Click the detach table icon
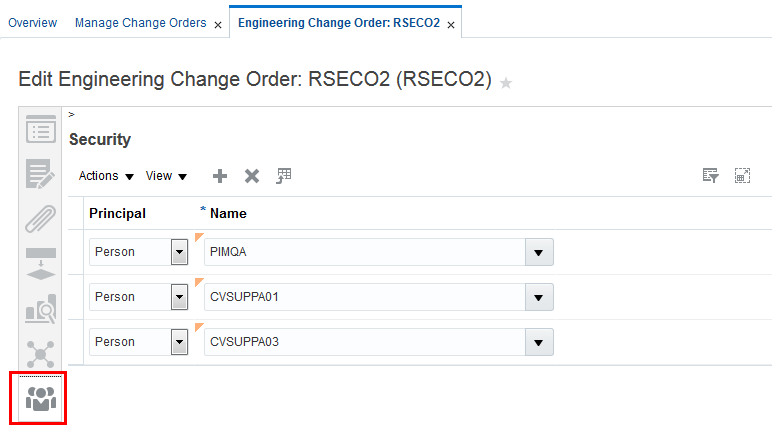 pyautogui.click(x=742, y=176)
